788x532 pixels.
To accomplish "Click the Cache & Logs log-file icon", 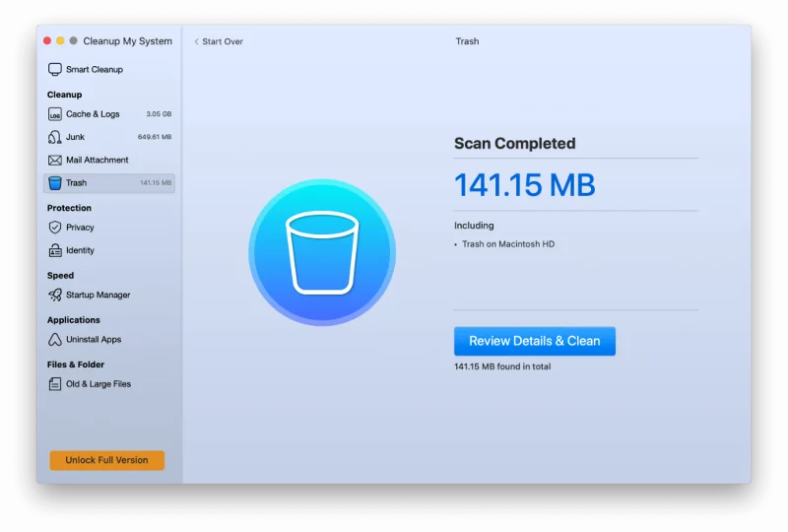I will (55, 114).
